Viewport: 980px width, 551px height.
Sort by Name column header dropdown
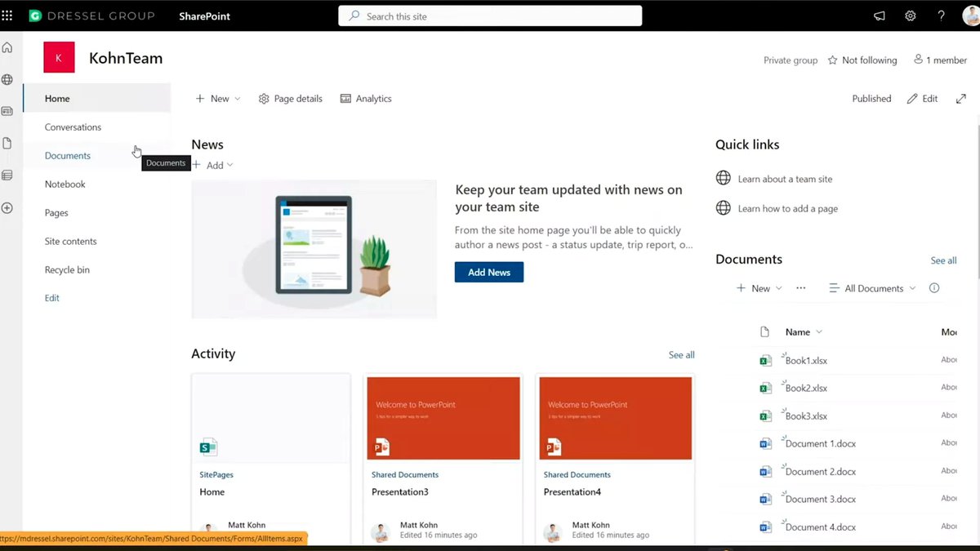pos(804,332)
